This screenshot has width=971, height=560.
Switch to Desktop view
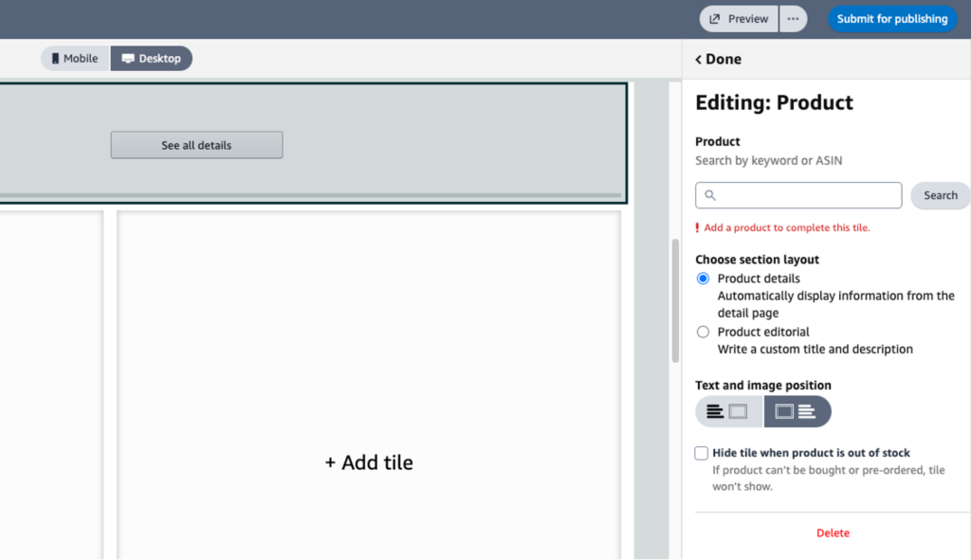[152, 58]
